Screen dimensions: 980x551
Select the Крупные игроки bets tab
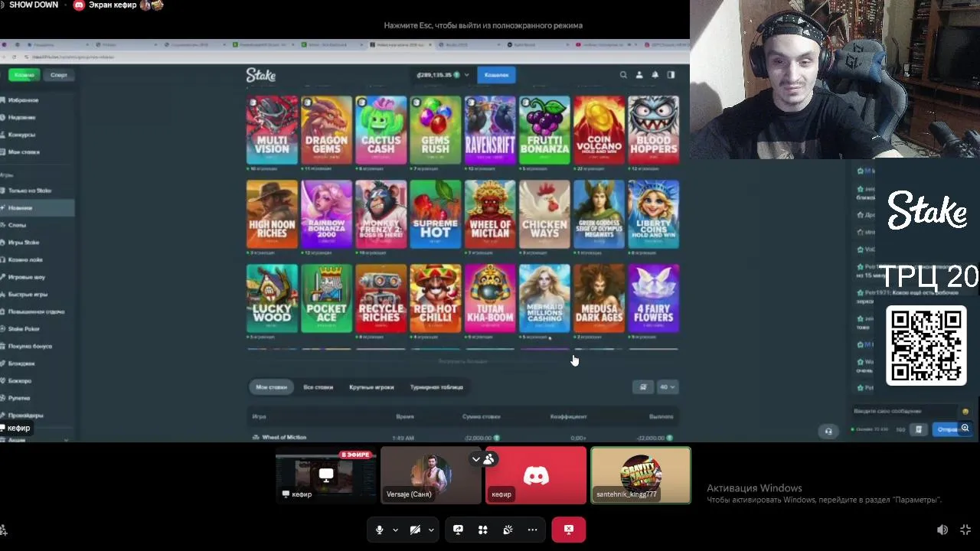click(371, 387)
